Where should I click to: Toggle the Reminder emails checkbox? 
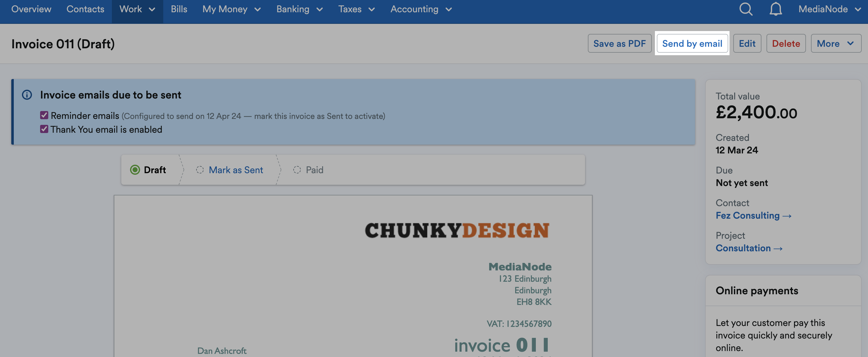tap(44, 115)
